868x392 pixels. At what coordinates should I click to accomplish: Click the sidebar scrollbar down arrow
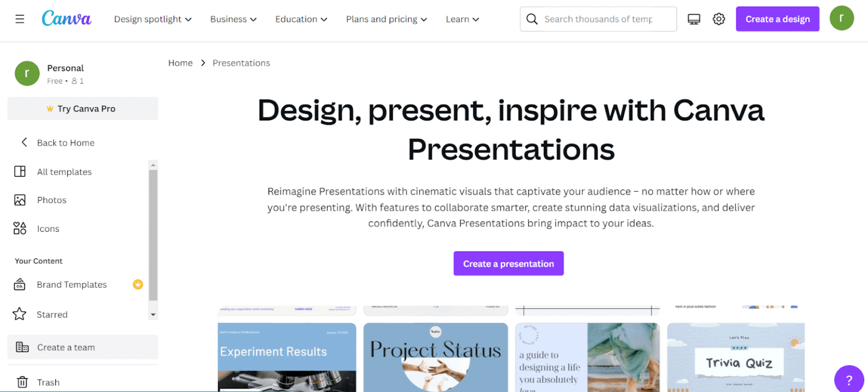153,315
